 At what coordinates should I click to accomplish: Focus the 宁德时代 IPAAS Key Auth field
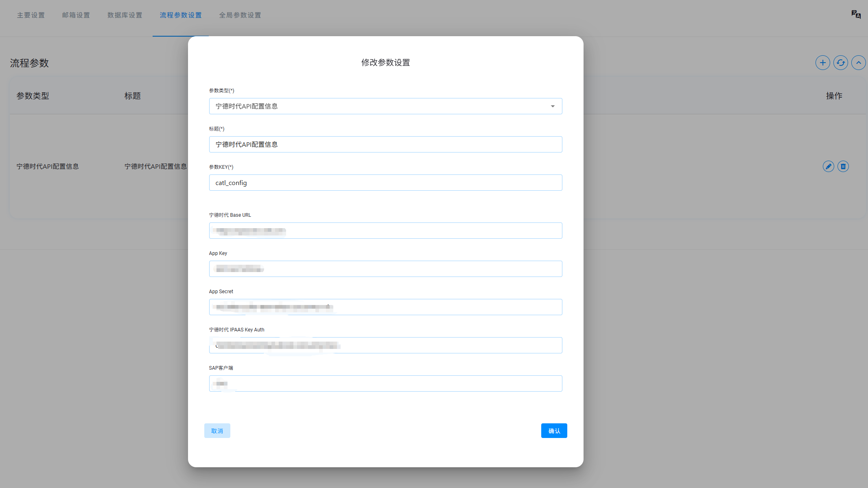pos(385,345)
